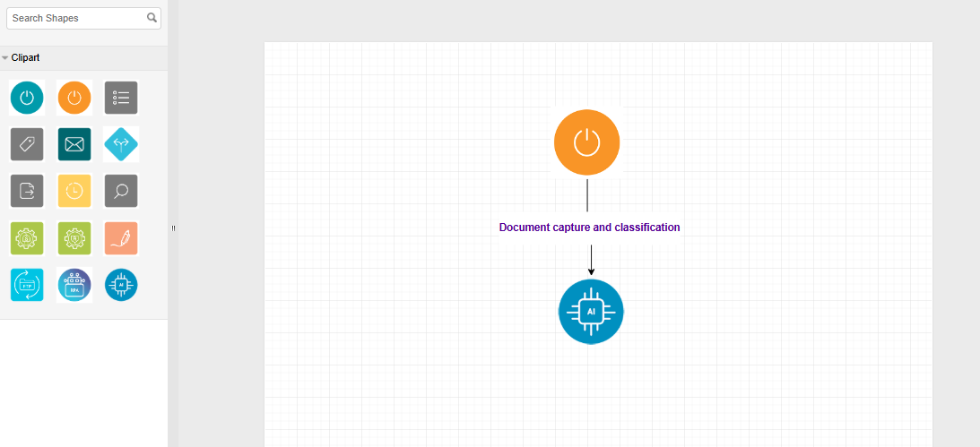Select the dark teal envelope mail clipart

pyautogui.click(x=74, y=144)
